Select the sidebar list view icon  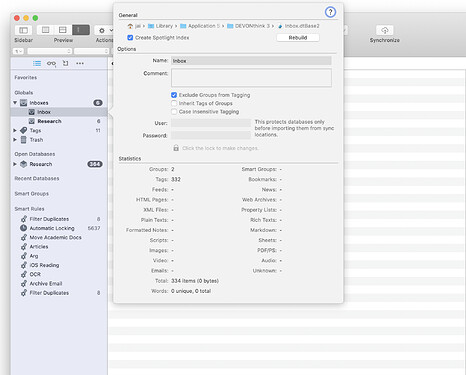37,63
